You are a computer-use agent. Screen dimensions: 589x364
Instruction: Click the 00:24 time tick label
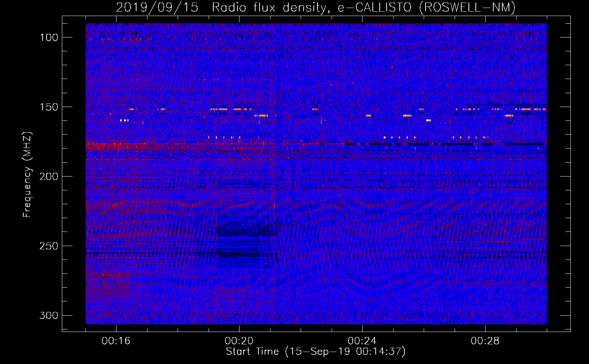coord(362,341)
